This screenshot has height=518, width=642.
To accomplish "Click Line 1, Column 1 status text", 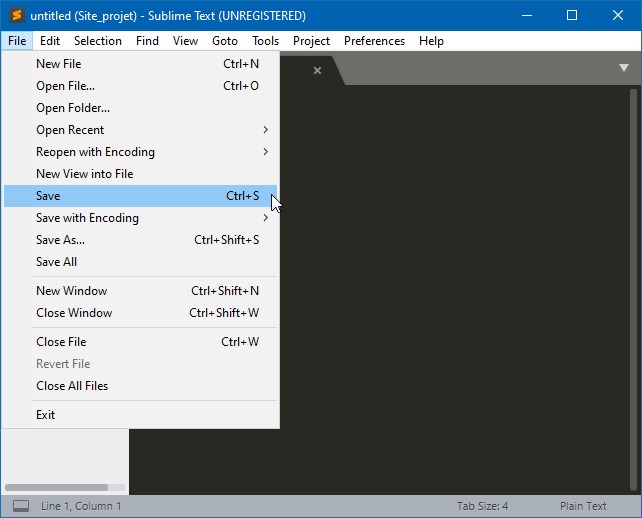I will click(81, 506).
